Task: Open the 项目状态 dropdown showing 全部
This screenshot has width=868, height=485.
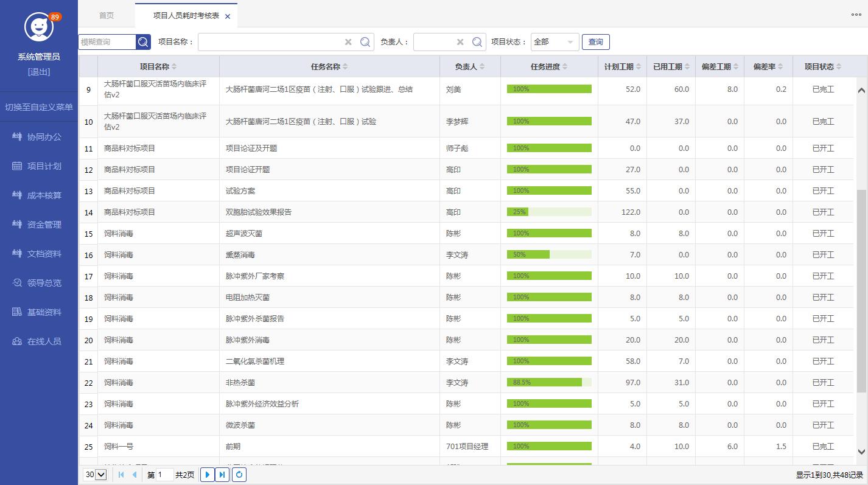Action: [555, 42]
